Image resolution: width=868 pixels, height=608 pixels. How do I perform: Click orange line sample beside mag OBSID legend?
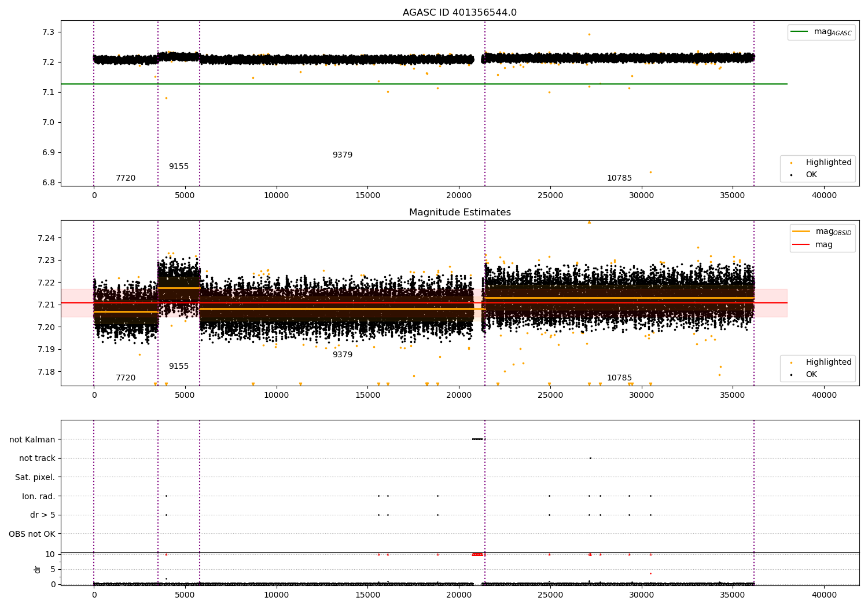(x=801, y=231)
